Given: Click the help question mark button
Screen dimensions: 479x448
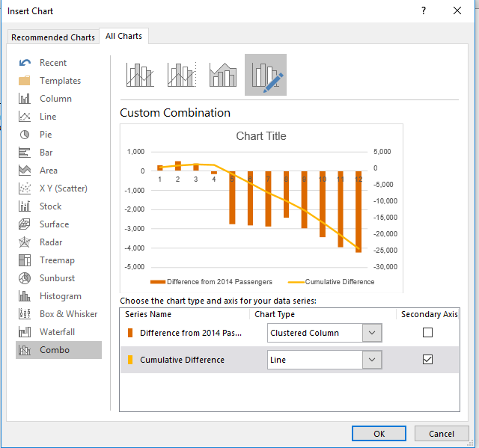Looking at the screenshot, I should [x=424, y=10].
